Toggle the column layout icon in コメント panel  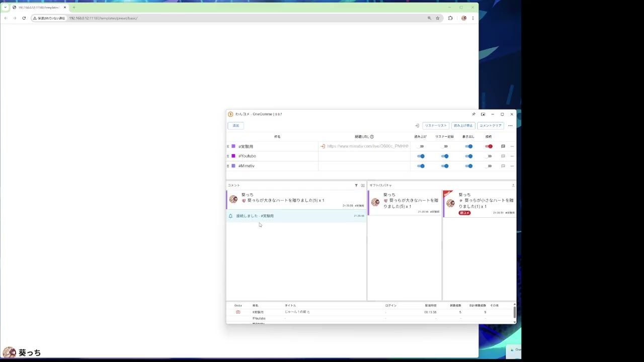(363, 186)
